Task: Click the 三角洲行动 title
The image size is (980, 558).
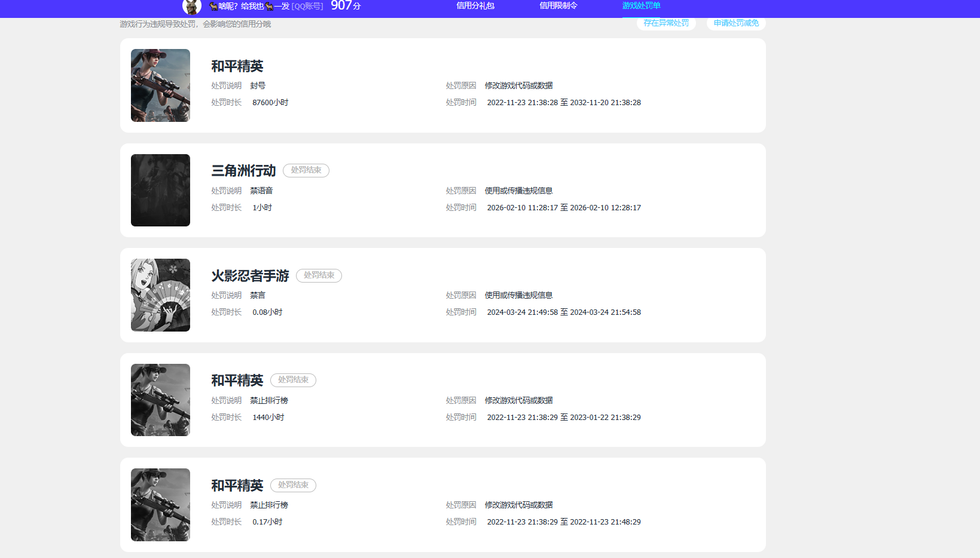Action: coord(243,171)
